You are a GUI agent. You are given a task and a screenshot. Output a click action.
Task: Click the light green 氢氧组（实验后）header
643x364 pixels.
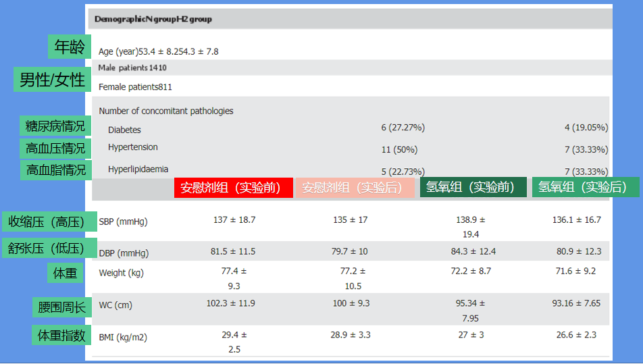pyautogui.click(x=585, y=187)
